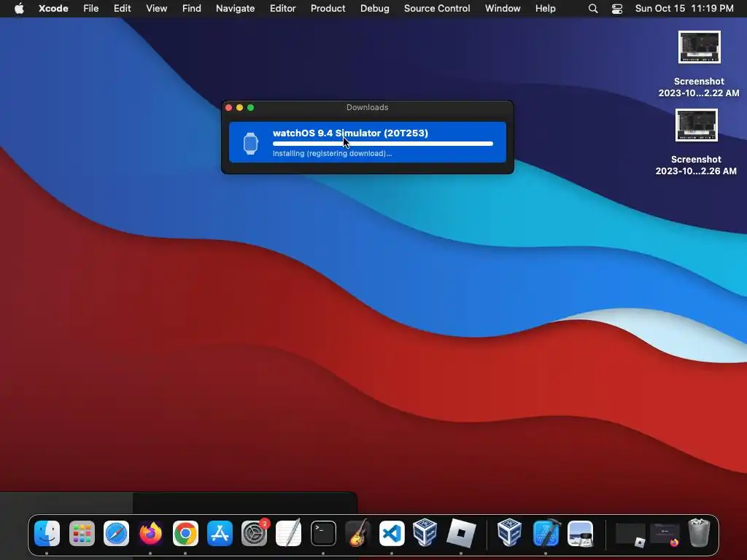Open the Find menu
The image size is (747, 560).
[192, 9]
